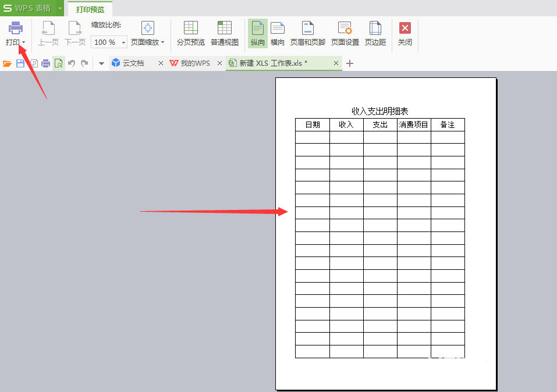557x392 pixels.
Task: Expand the WPS 表格 menu arrow
Action: (x=60, y=8)
